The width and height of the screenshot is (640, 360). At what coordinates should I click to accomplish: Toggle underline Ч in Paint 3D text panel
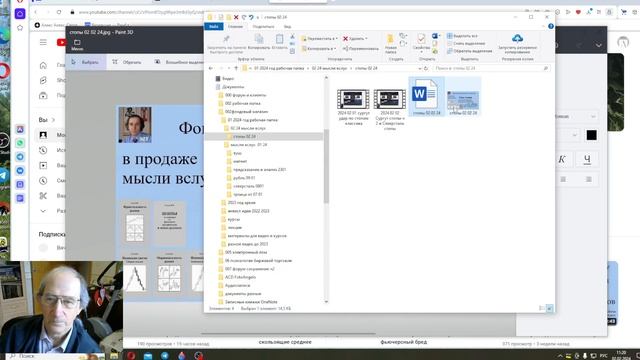point(587,159)
